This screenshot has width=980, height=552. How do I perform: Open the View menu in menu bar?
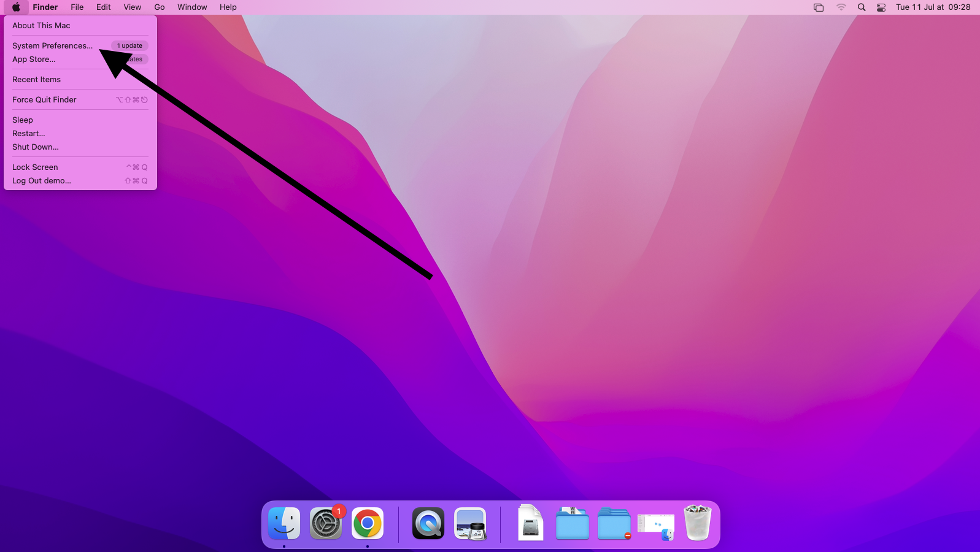click(132, 7)
